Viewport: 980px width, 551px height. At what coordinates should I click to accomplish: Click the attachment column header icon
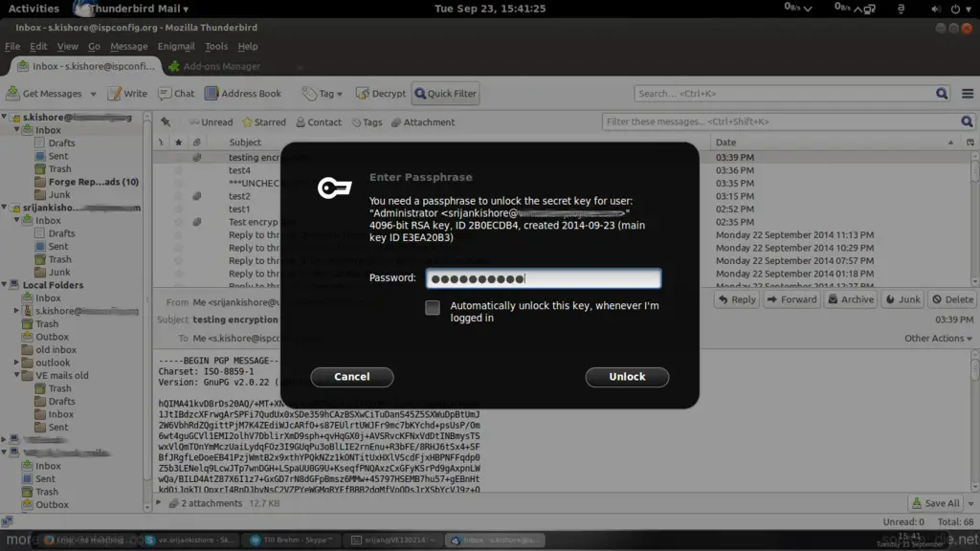[x=196, y=142]
